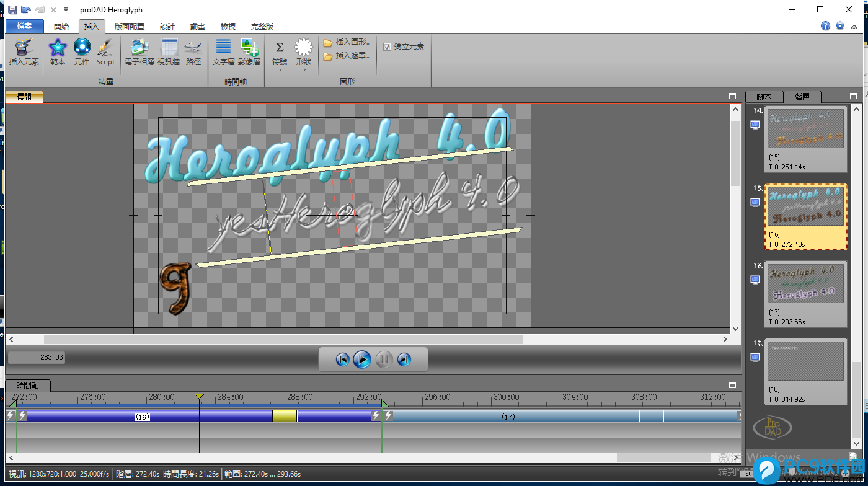Switch to the 版面配置 ribbon tab

coord(130,26)
